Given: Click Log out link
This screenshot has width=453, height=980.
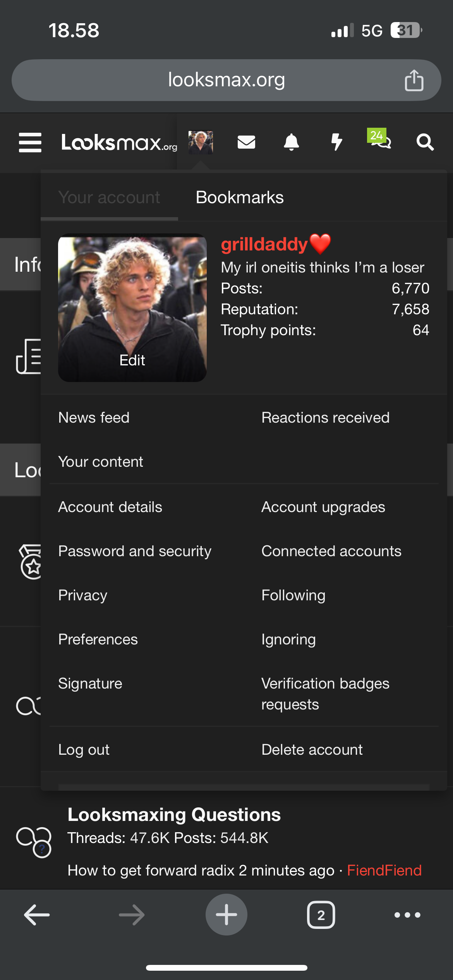Looking at the screenshot, I should tap(84, 750).
